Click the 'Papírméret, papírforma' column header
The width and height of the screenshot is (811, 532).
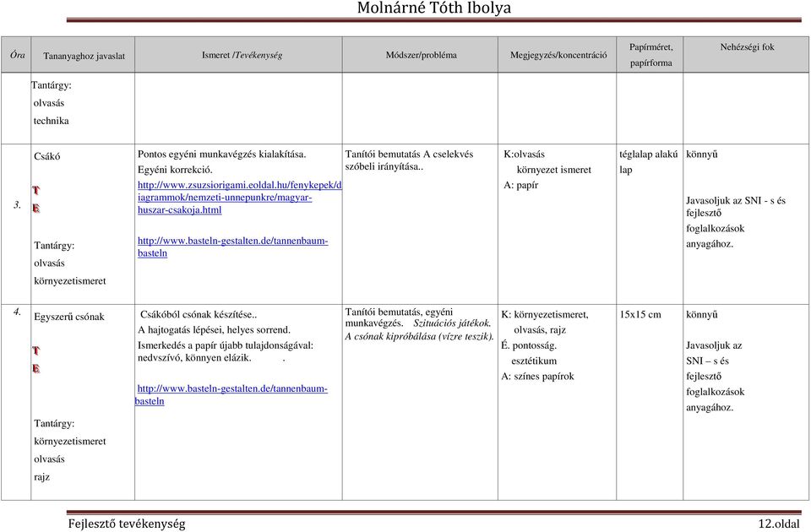(x=650, y=55)
